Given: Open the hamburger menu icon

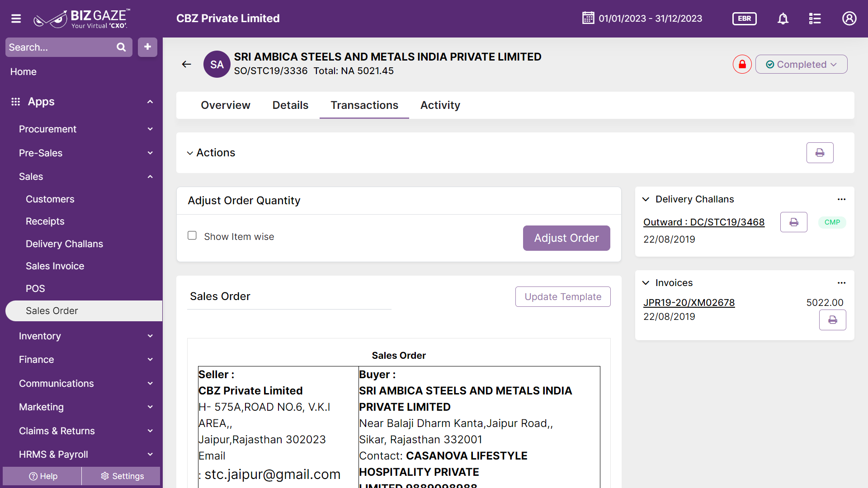Looking at the screenshot, I should point(16,19).
